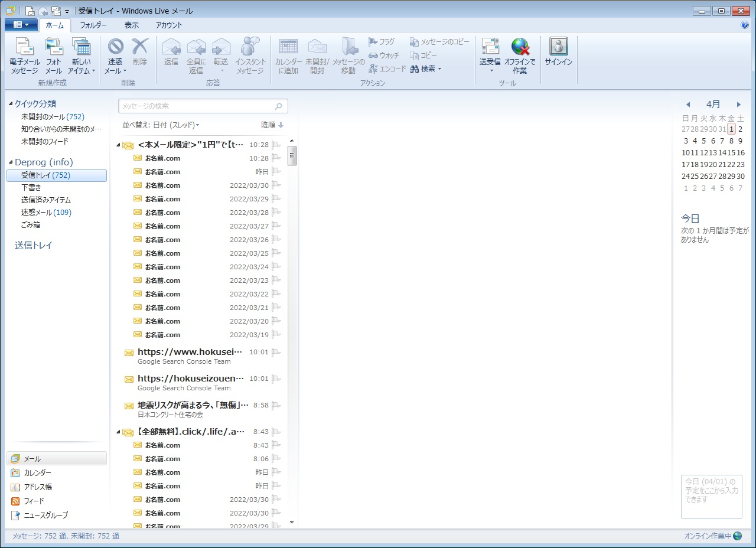Open アドレス帳 in bottom navigation

[57, 487]
